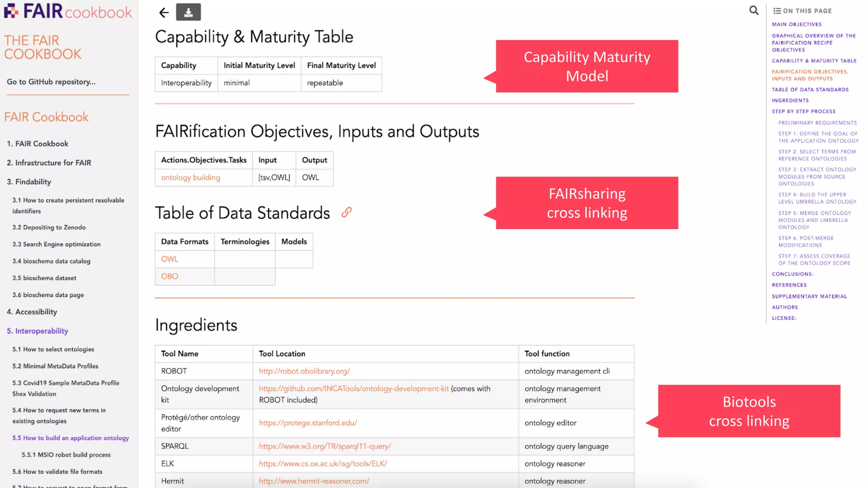Click the '[tsv,OWL]' Input table cell
868x488 pixels.
(x=274, y=177)
